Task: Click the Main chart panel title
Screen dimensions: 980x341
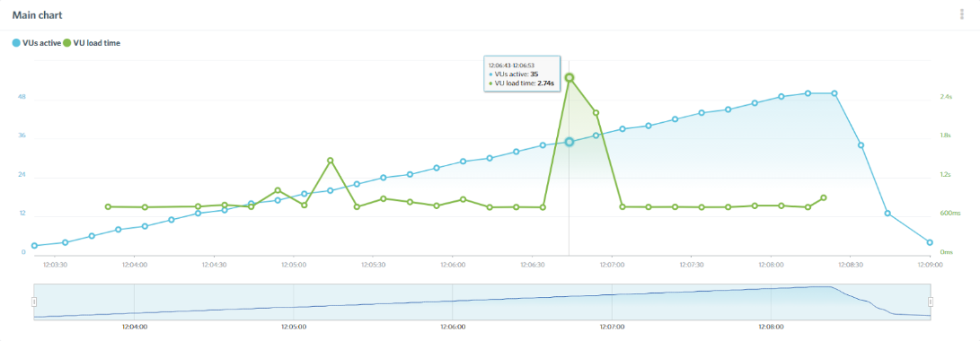Action: tap(37, 14)
